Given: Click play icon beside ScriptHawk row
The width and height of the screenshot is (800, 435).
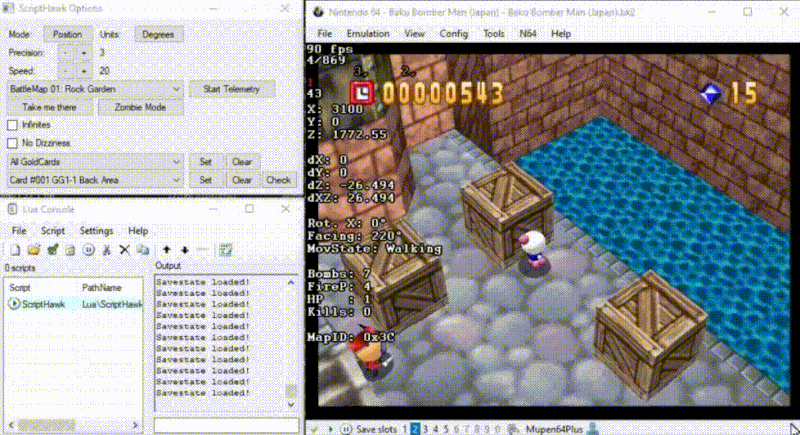Looking at the screenshot, I should pyautogui.click(x=14, y=304).
